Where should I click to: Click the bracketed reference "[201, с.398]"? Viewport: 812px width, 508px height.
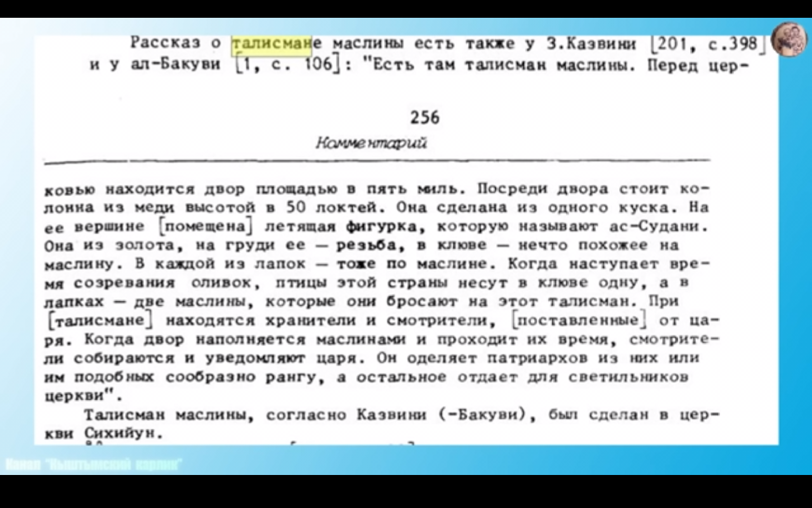(x=709, y=43)
